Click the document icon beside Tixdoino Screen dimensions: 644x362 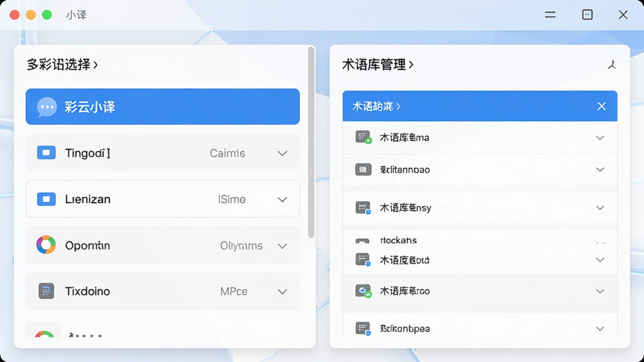(x=46, y=291)
